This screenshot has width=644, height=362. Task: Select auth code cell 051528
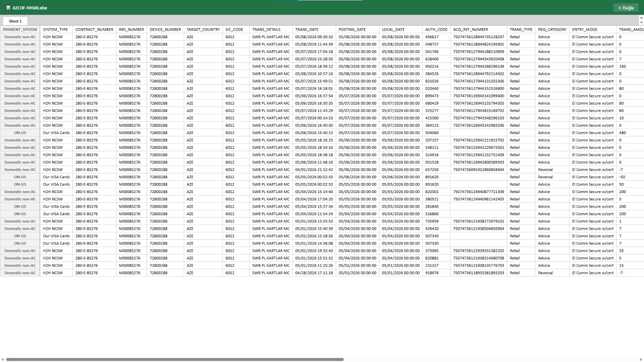(x=436, y=162)
